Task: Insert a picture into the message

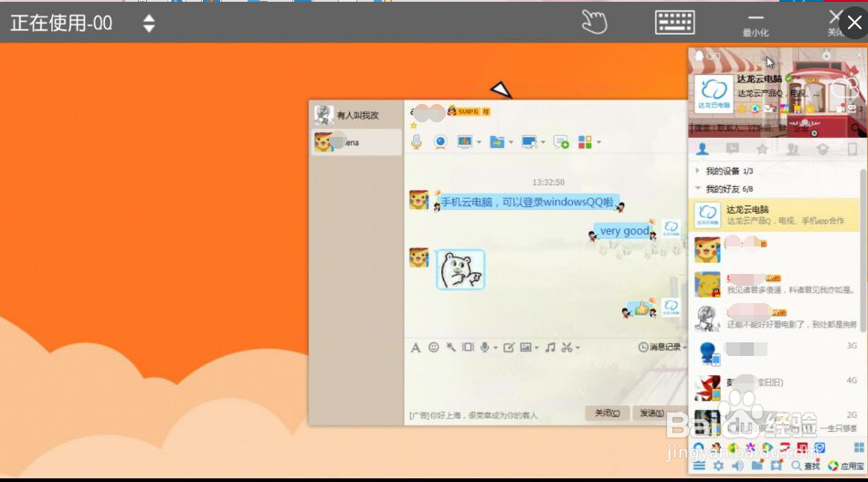Action: point(525,348)
